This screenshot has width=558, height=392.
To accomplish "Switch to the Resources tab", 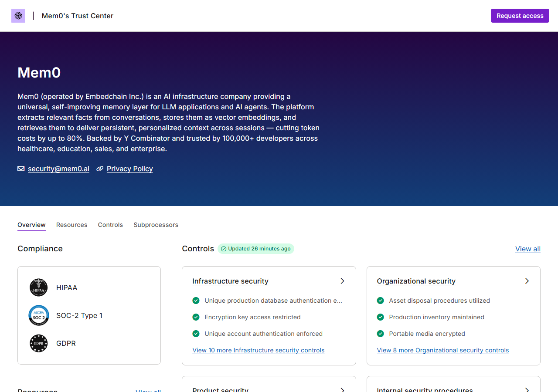I will click(x=72, y=225).
